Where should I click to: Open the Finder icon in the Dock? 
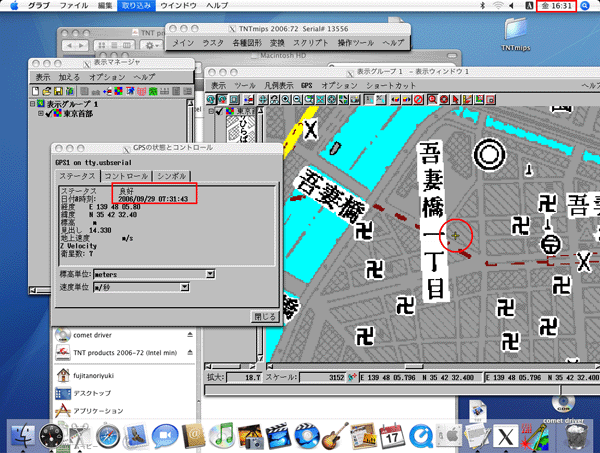pyautogui.click(x=22, y=434)
